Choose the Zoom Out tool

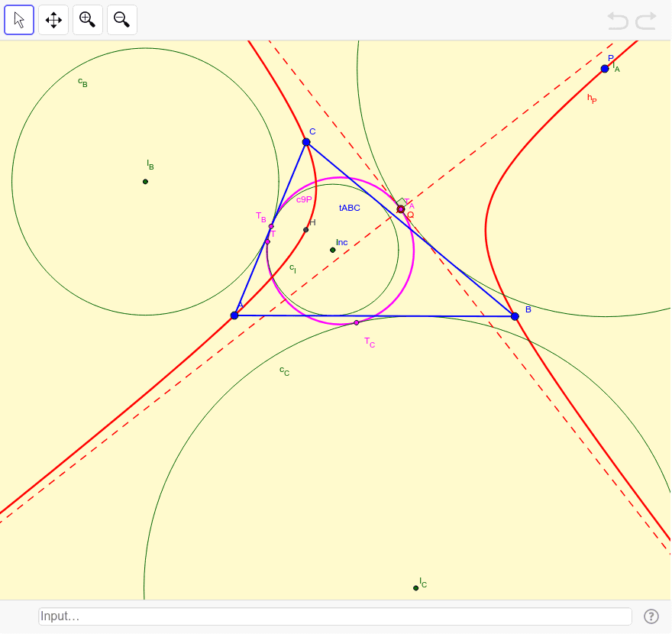121,20
